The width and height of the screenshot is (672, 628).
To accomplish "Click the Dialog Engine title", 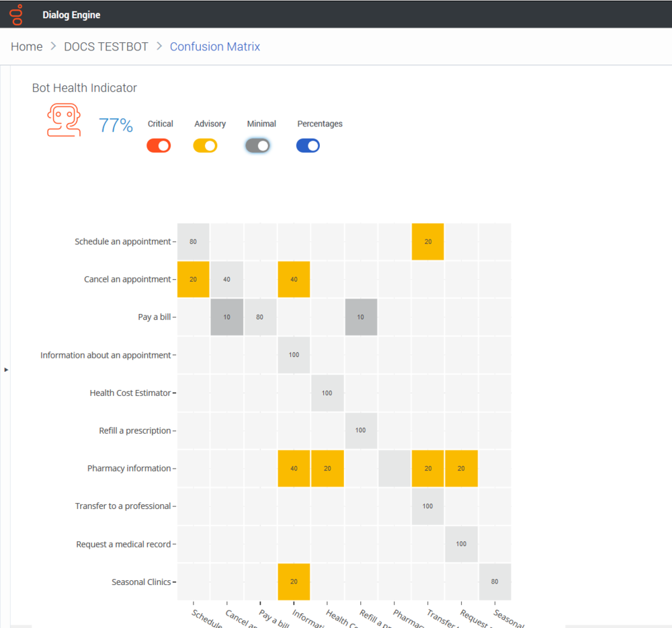I will (71, 15).
